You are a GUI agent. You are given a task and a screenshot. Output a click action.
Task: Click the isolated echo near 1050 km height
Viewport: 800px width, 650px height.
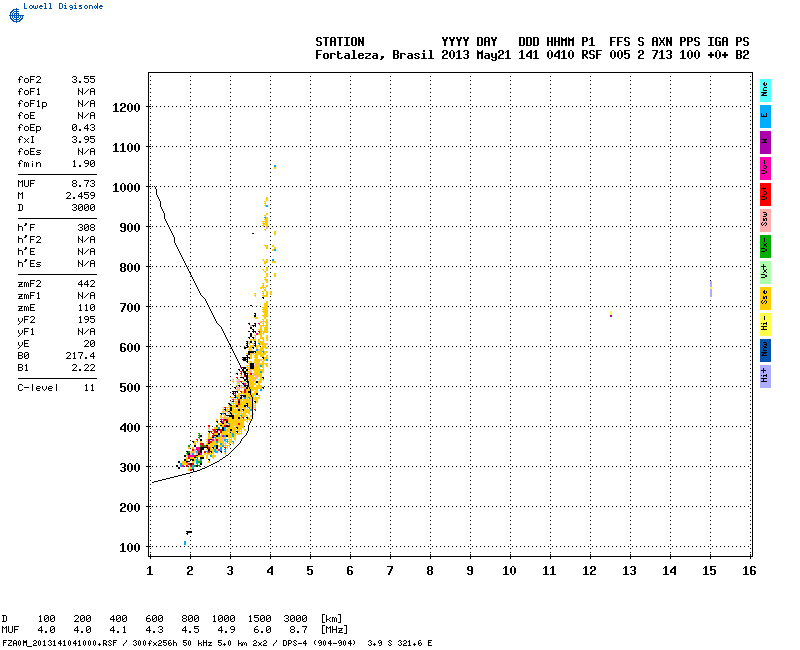click(x=275, y=166)
